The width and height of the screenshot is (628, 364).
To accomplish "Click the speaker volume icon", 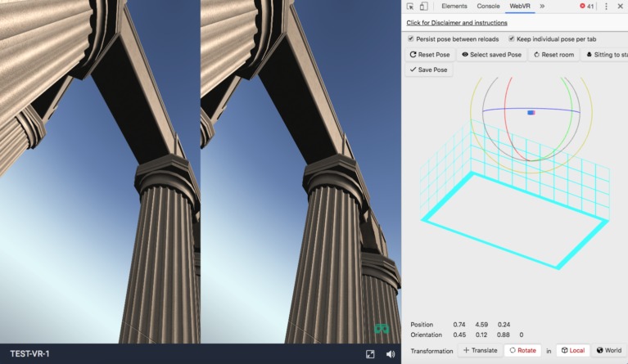I will click(391, 354).
